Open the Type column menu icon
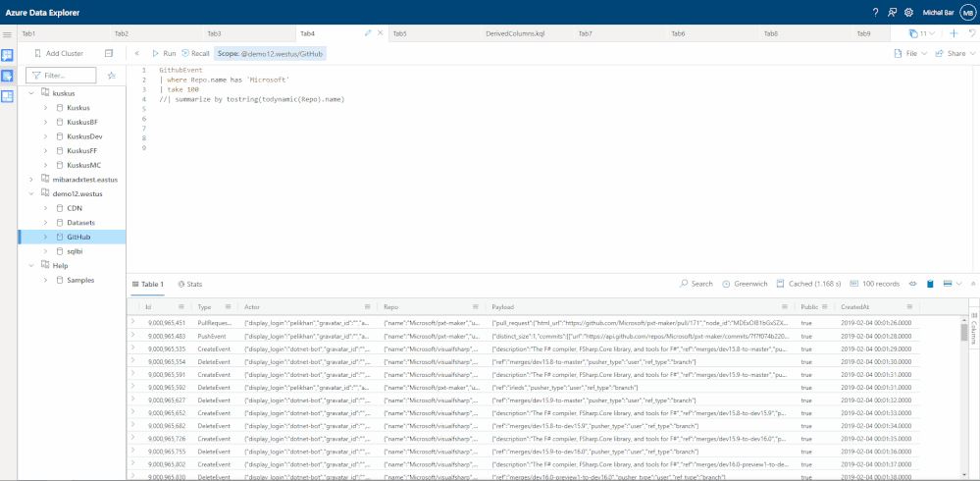 [x=229, y=307]
